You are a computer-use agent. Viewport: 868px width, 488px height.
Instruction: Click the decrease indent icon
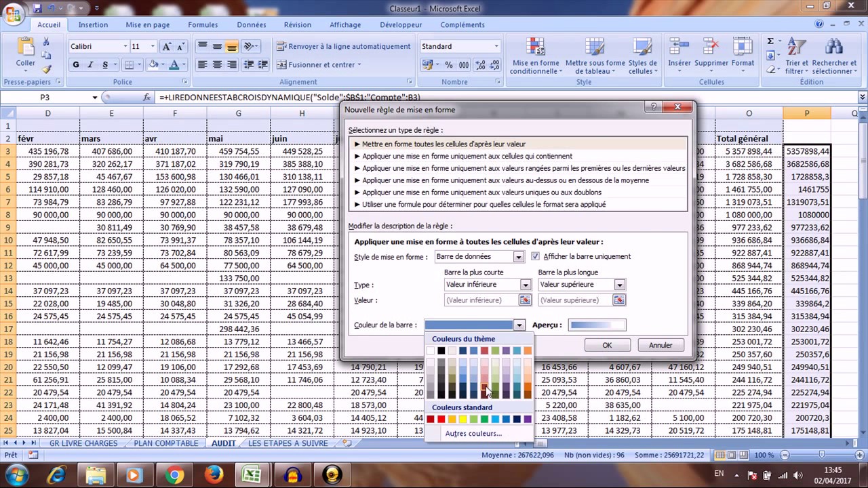pos(248,65)
